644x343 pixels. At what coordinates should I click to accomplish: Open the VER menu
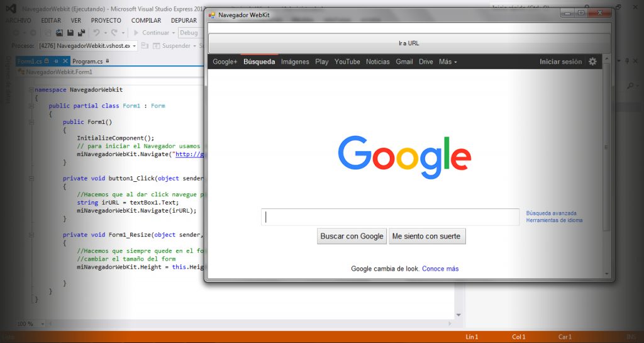coord(76,21)
